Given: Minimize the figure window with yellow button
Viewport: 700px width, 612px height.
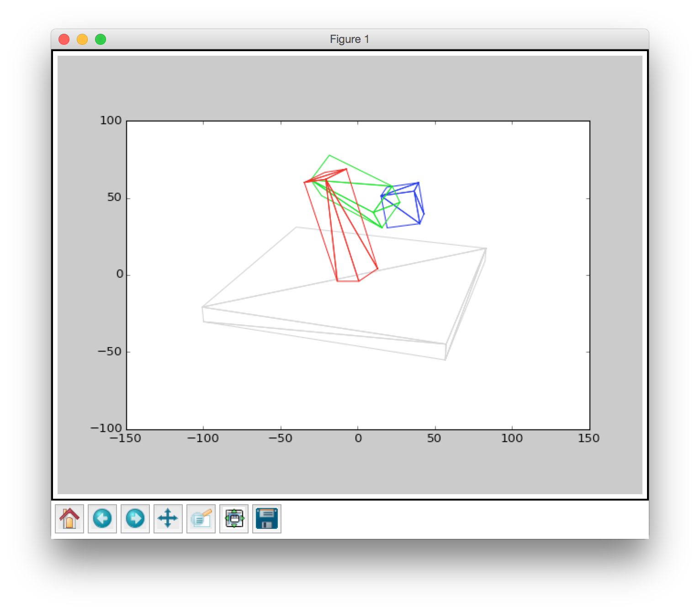Looking at the screenshot, I should click(x=82, y=39).
